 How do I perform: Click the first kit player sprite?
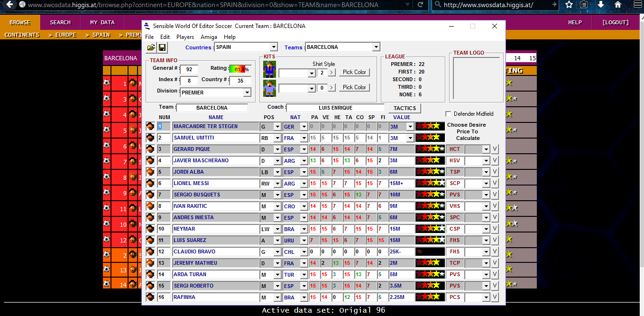(x=269, y=70)
